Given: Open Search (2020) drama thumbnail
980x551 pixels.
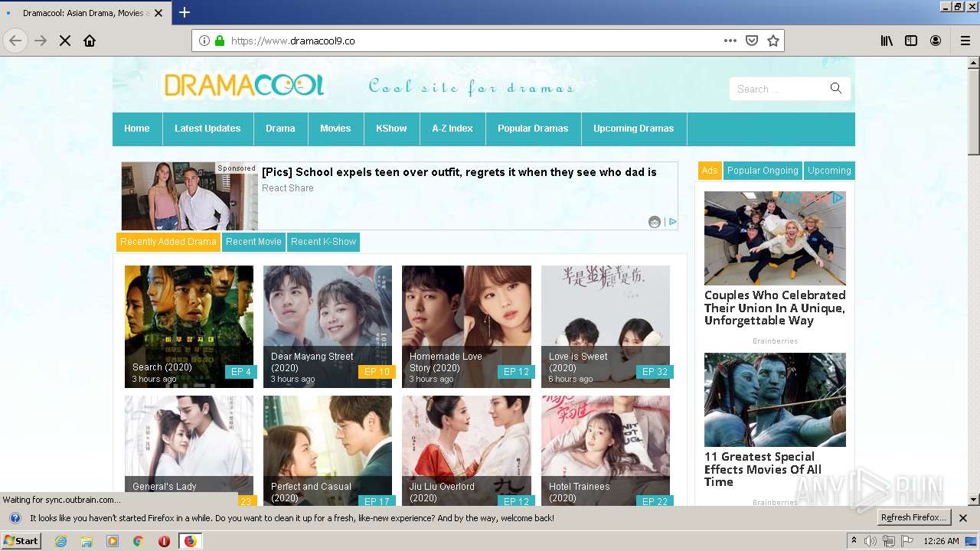Looking at the screenshot, I should [x=189, y=327].
